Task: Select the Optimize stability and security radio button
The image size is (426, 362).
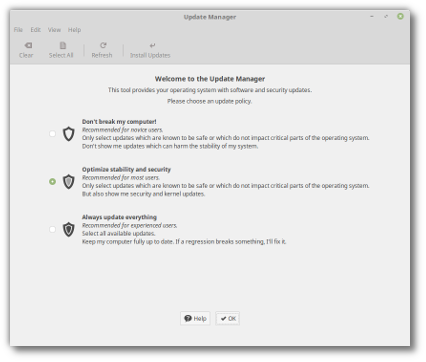Action: (52, 182)
